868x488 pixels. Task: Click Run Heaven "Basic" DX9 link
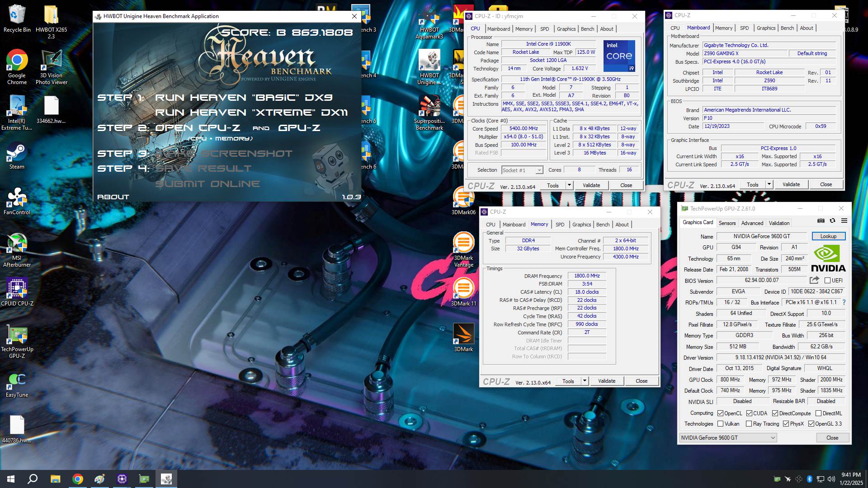244,98
